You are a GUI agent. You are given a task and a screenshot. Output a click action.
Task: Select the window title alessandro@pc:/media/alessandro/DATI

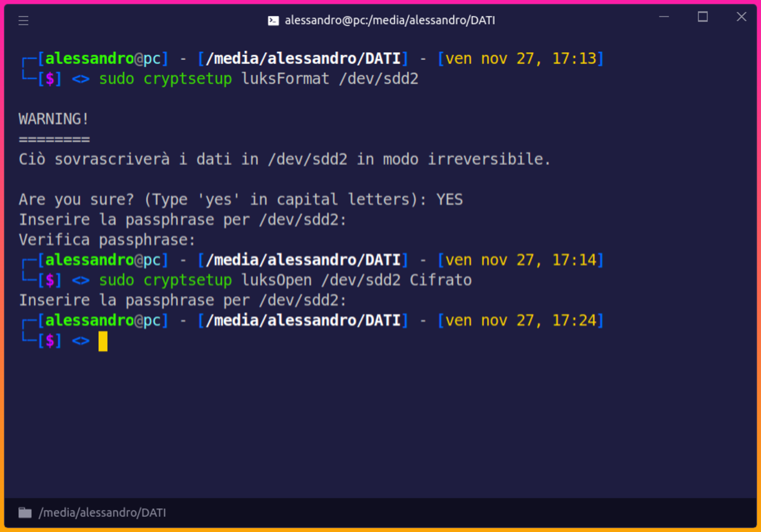point(388,20)
